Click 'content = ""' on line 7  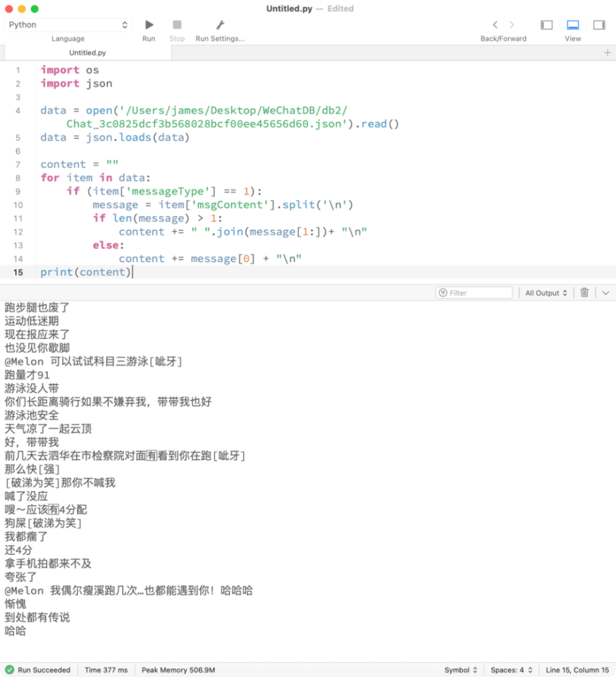[x=79, y=164]
